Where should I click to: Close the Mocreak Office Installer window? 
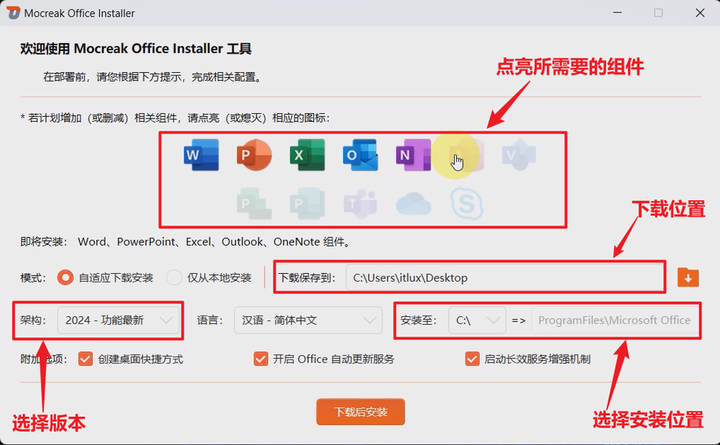[700, 13]
